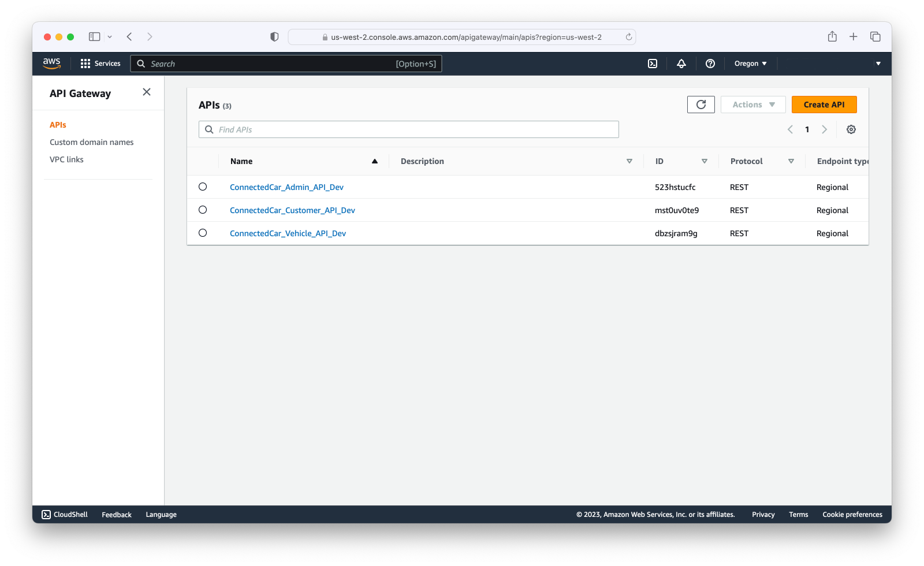
Task: Open the Actions dropdown
Action: coord(753,105)
